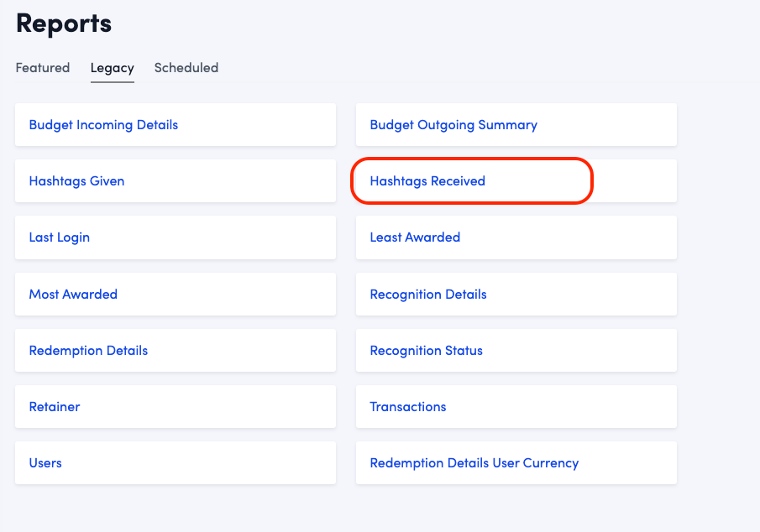Switch to the Featured tab
Viewport: 760px width, 532px height.
(43, 68)
